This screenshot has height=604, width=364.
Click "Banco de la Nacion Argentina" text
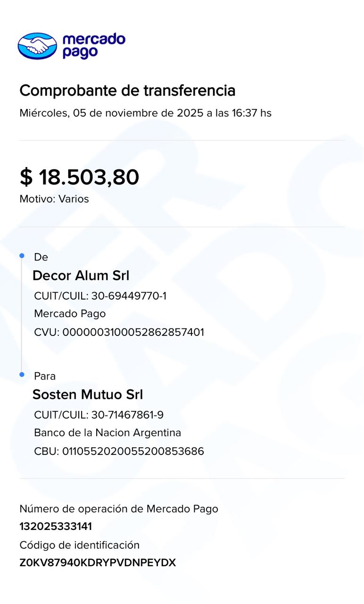click(108, 433)
